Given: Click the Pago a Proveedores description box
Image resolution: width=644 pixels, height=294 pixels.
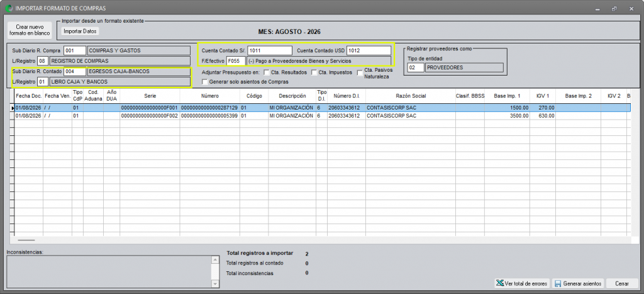Looking at the screenshot, I should (x=319, y=61).
